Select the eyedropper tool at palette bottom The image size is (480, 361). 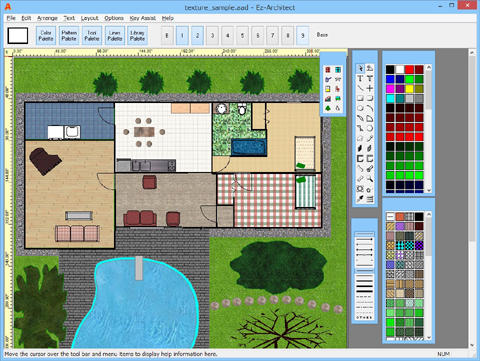click(x=360, y=199)
